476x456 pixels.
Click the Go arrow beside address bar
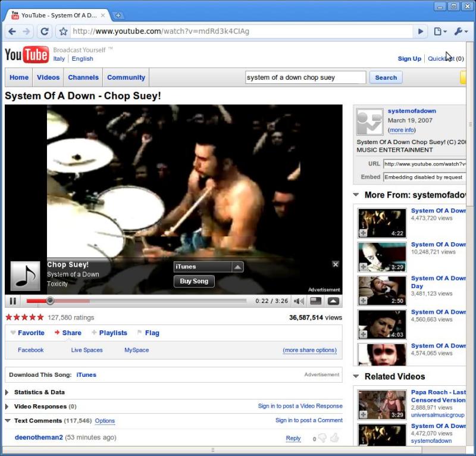coord(421,32)
